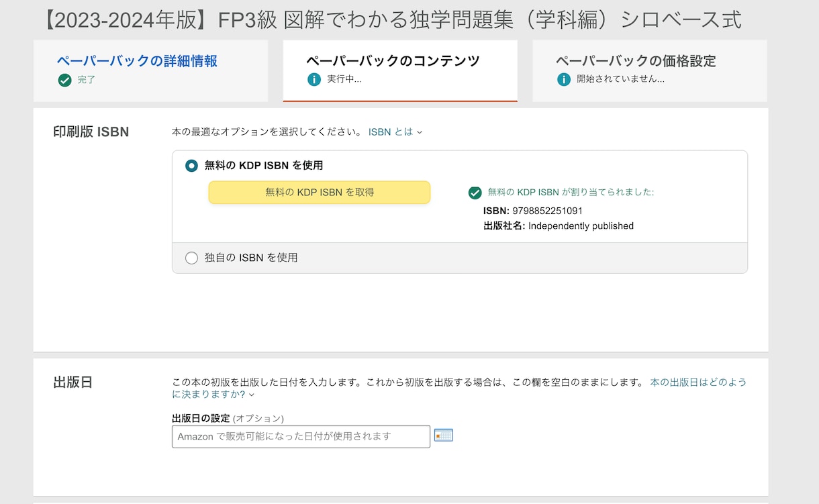Click the 開始されていません info icon
Screen dimensions: 819x504
click(x=564, y=80)
